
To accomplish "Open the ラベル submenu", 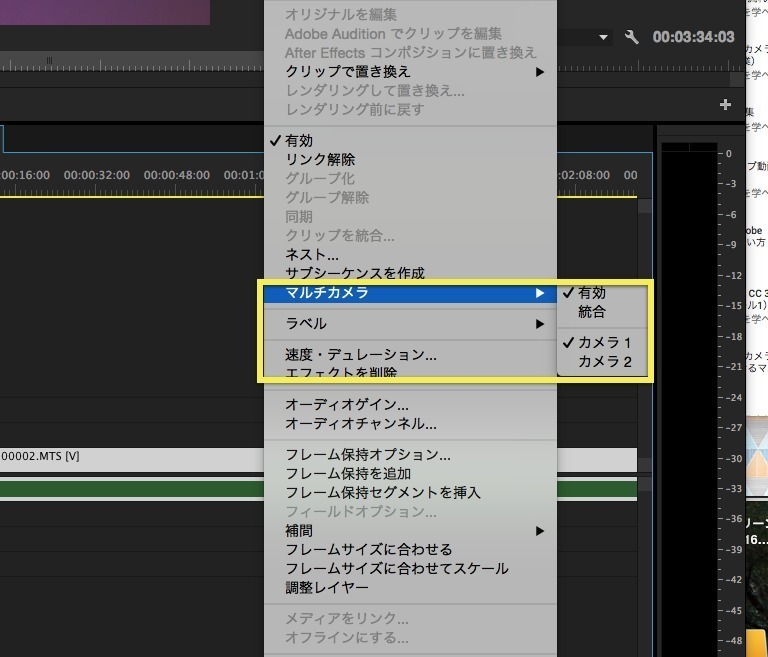I will click(x=410, y=323).
